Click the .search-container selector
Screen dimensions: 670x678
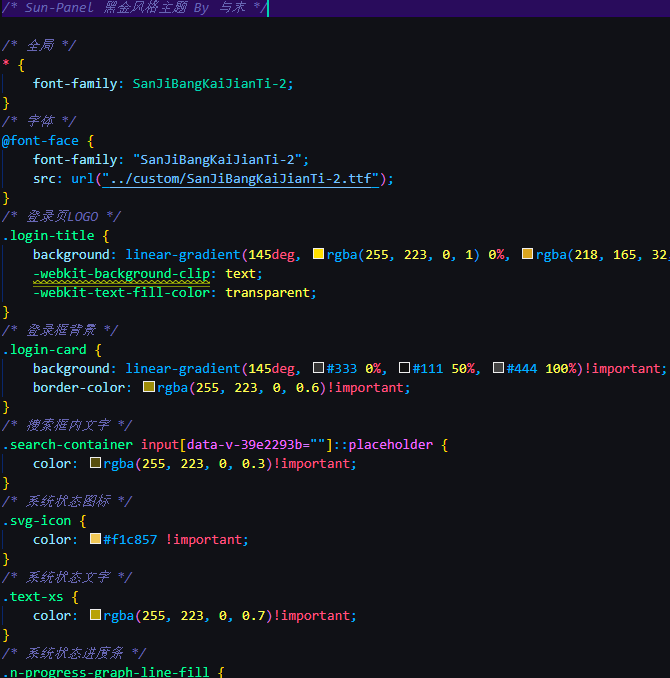67,445
